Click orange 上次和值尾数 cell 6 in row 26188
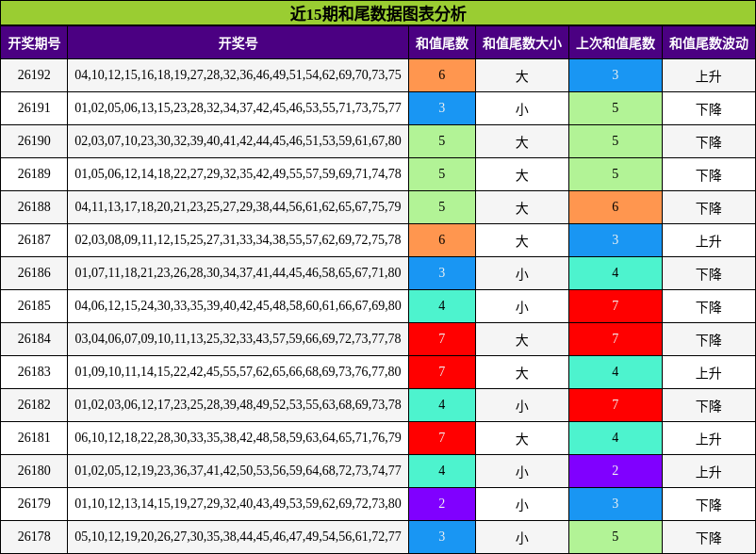Image resolution: width=756 pixels, height=554 pixels. point(616,207)
